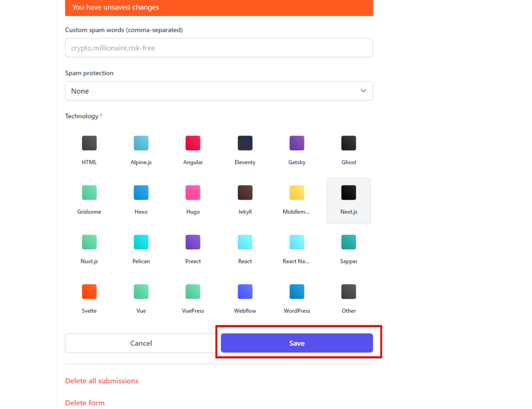Pick the Jekyll technology icon
The image size is (532, 409).
pyautogui.click(x=245, y=193)
